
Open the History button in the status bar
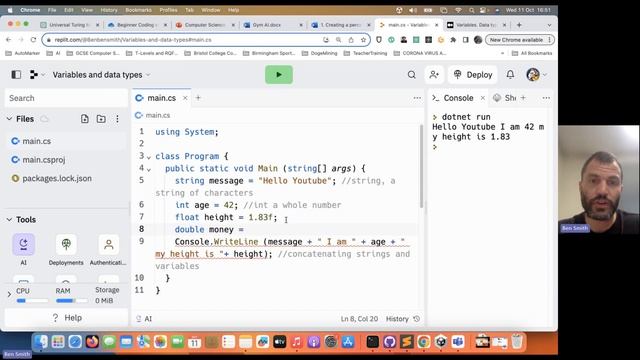point(403,319)
